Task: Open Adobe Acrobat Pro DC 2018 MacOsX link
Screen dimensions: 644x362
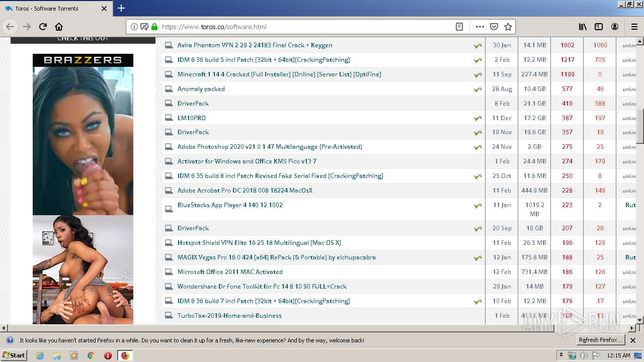Action: click(x=245, y=191)
